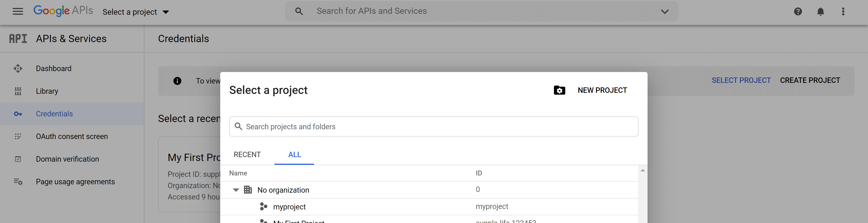Click the project list scrollbar up arrow
Image resolution: width=868 pixels, height=223 pixels.
(643, 170)
